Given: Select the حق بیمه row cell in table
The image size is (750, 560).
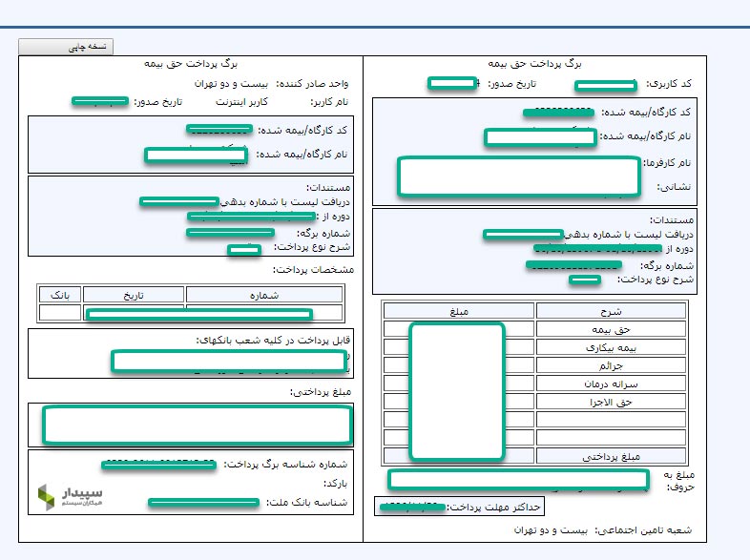Looking at the screenshot, I should tap(611, 329).
